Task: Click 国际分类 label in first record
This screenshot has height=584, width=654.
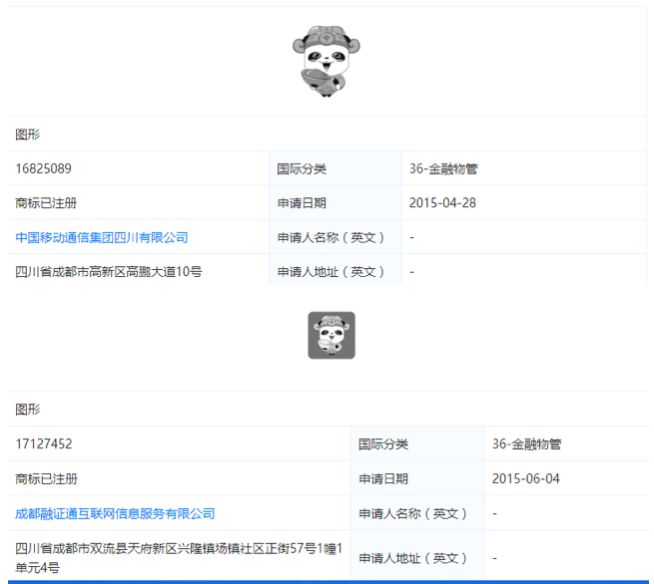Action: pyautogui.click(x=302, y=169)
